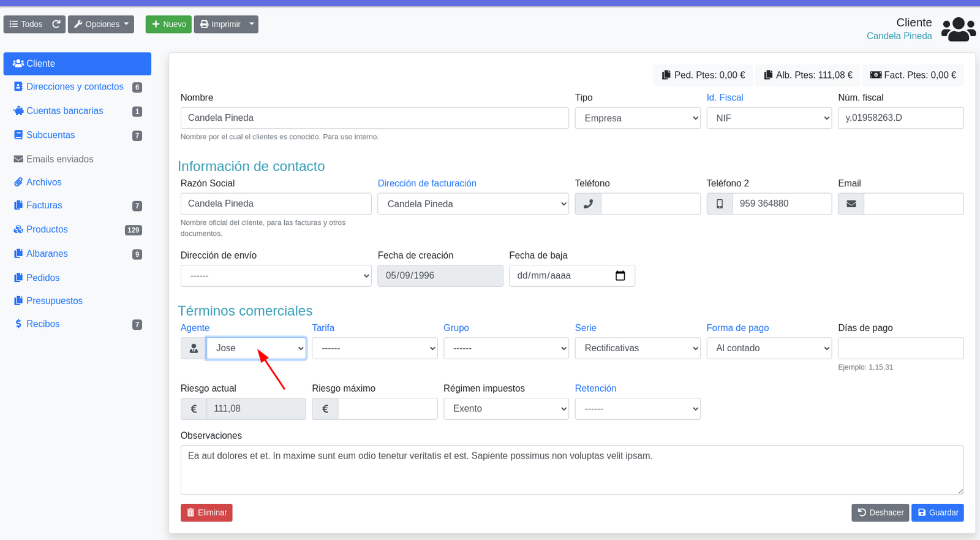Open Subcuentas tab
Viewport: 980px width, 540px height.
point(77,135)
